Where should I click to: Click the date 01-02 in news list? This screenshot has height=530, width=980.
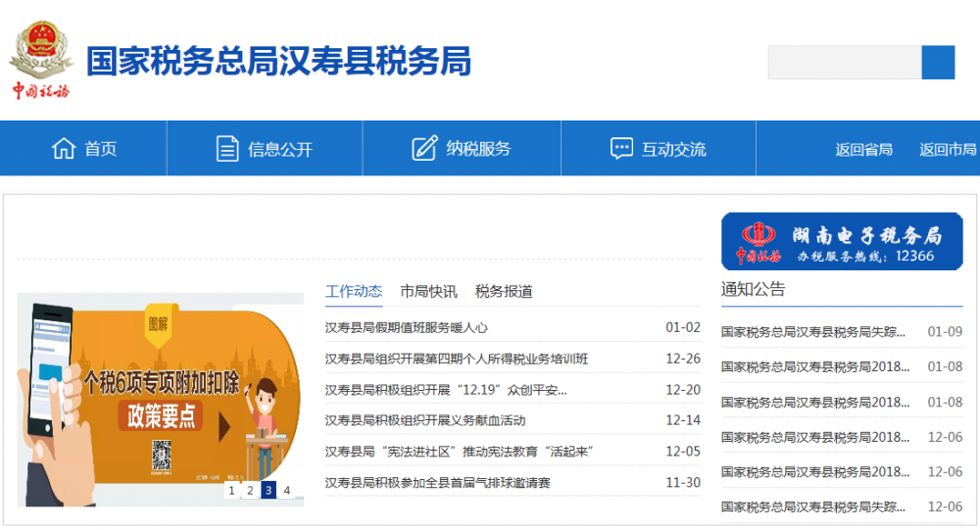tap(683, 327)
